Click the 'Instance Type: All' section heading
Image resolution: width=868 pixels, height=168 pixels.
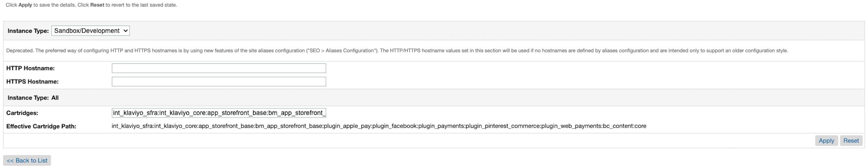coord(33,98)
